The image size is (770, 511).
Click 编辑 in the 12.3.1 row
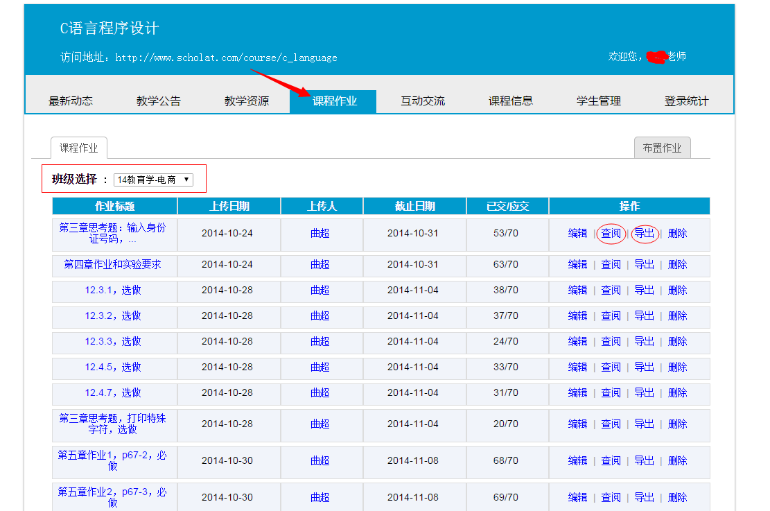point(578,290)
